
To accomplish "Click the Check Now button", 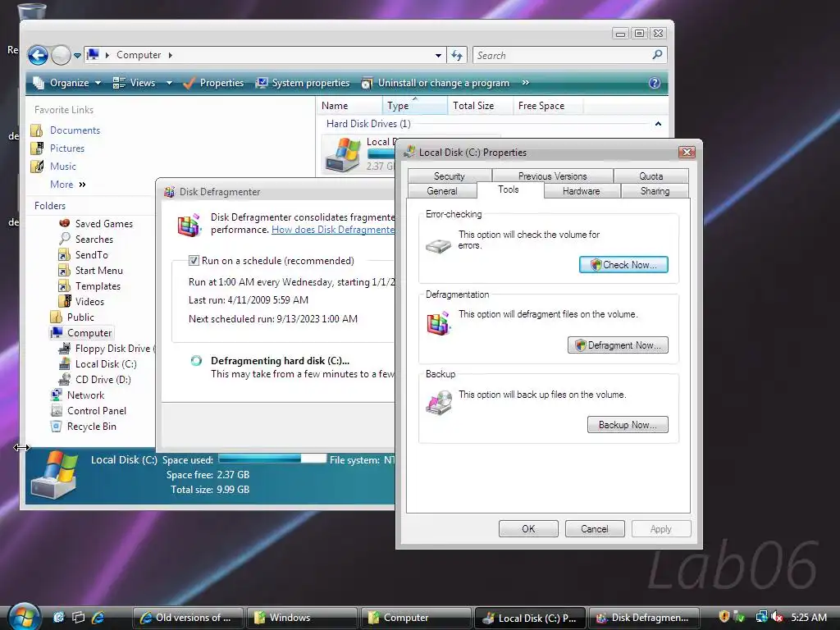I will 623,265.
